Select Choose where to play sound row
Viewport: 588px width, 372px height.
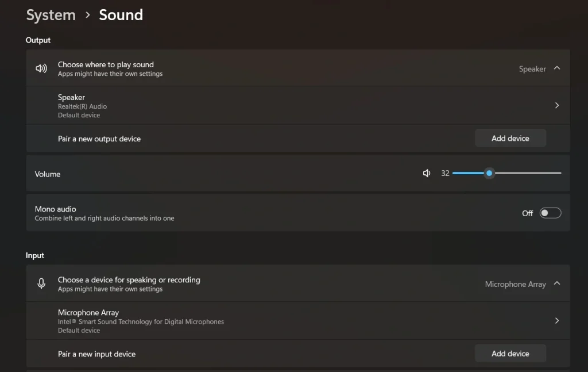(230, 68)
